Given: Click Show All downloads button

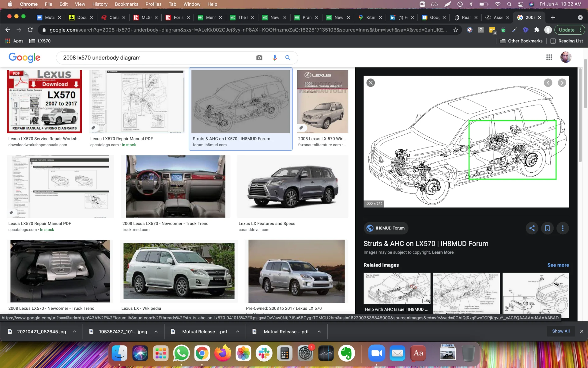Looking at the screenshot, I should [x=561, y=331].
